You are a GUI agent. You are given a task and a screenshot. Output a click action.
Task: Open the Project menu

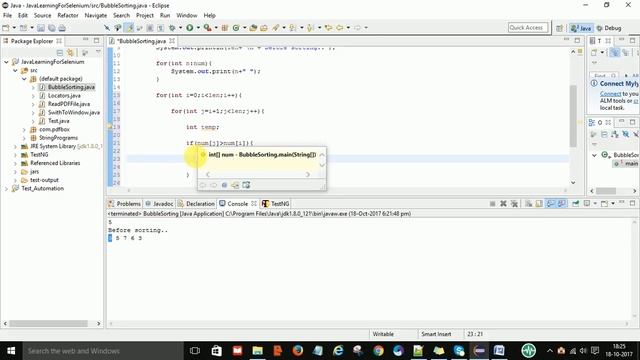coord(145,16)
